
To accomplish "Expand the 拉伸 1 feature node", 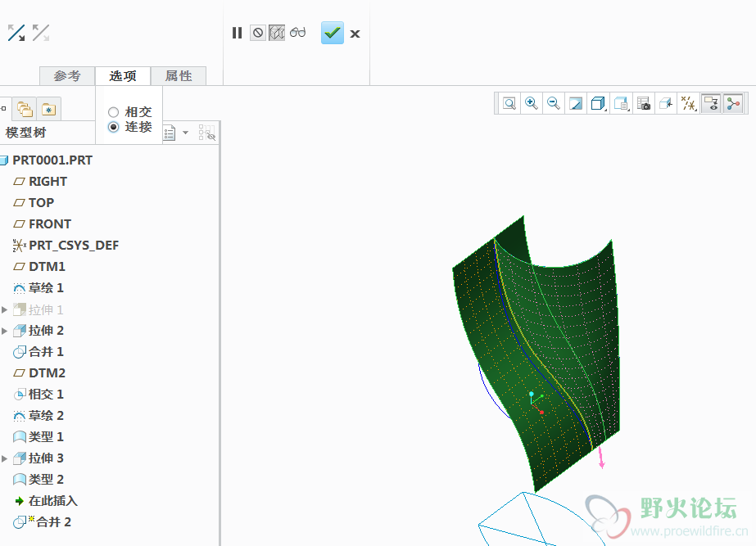I will click(4, 309).
